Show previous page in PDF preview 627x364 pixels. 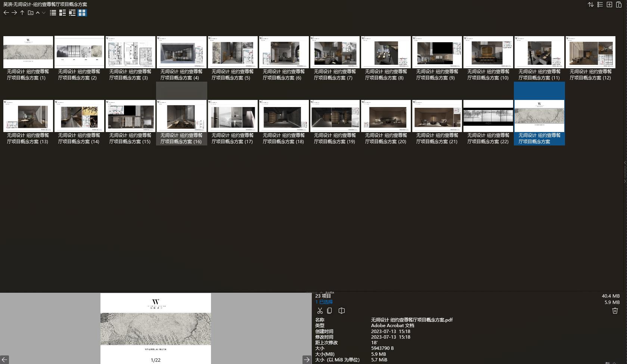(4, 360)
